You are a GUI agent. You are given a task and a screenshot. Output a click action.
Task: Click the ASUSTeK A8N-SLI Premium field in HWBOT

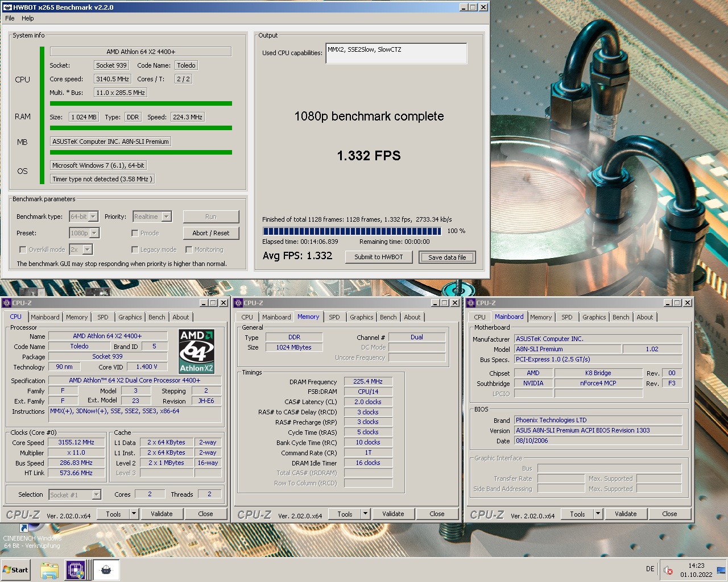pyautogui.click(x=110, y=142)
